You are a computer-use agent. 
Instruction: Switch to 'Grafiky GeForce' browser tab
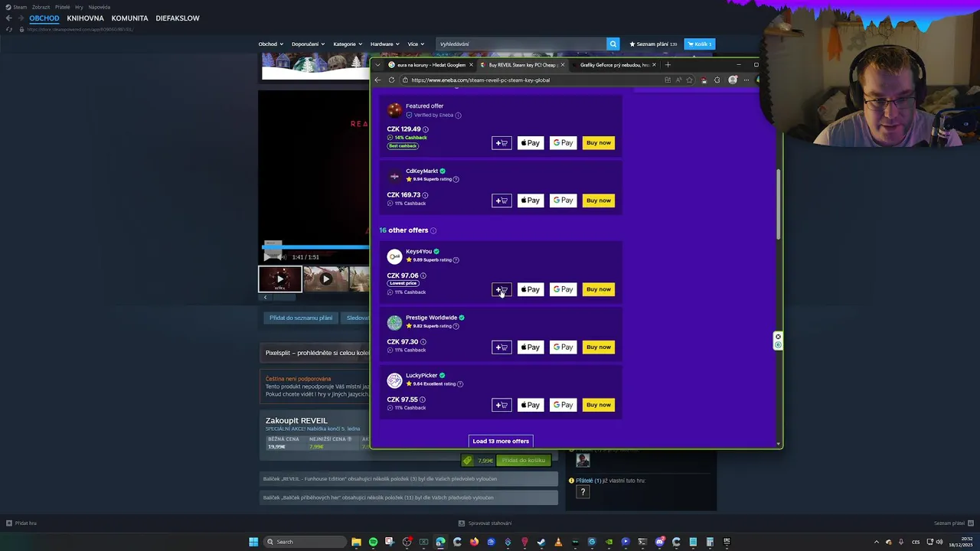click(615, 65)
